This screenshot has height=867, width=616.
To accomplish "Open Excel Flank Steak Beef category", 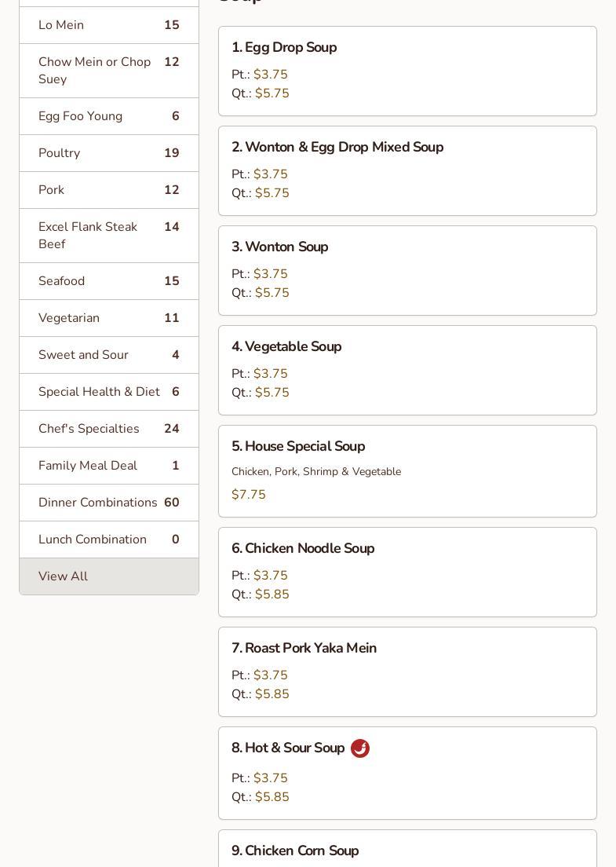I will click(108, 236).
